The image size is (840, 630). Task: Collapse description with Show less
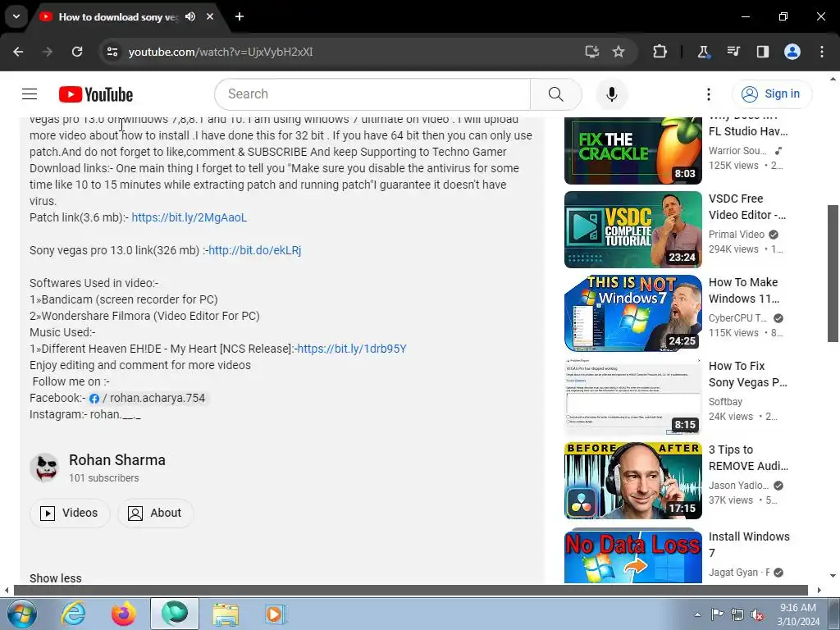pos(56,578)
